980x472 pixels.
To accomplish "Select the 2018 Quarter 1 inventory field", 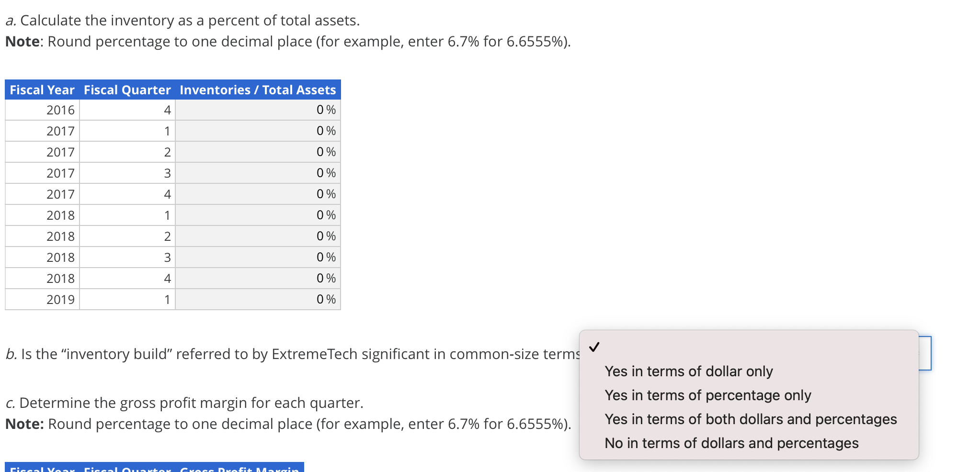I will 258,215.
